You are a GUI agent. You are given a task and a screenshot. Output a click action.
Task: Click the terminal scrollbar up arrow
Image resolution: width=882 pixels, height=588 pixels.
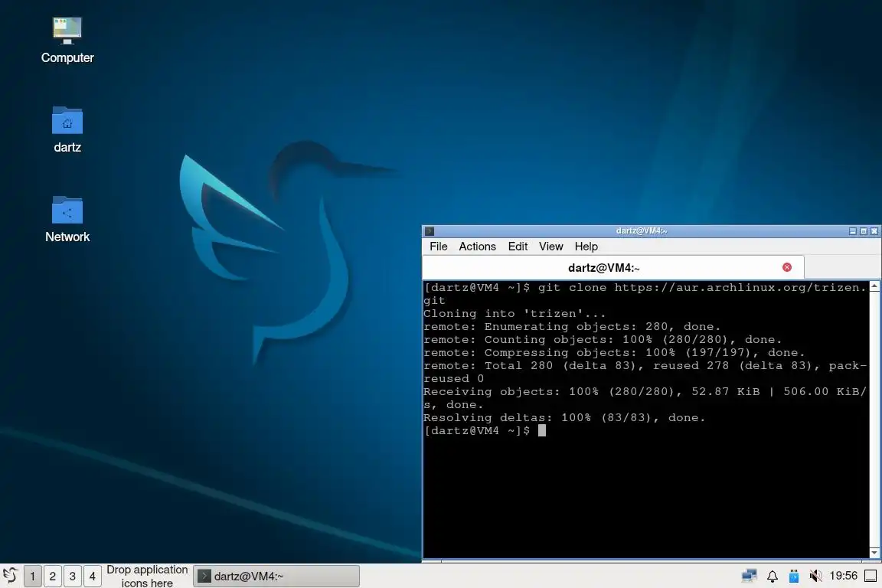[x=874, y=286]
